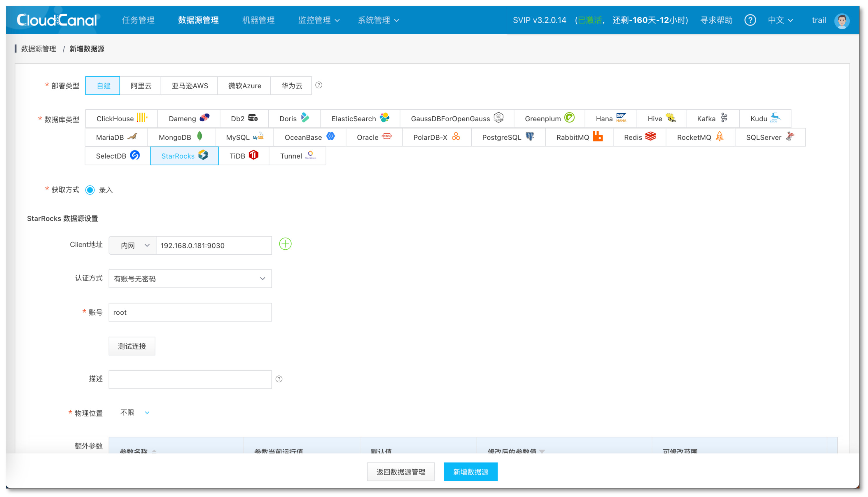
Task: Click the deployment type help icon
Action: [318, 85]
